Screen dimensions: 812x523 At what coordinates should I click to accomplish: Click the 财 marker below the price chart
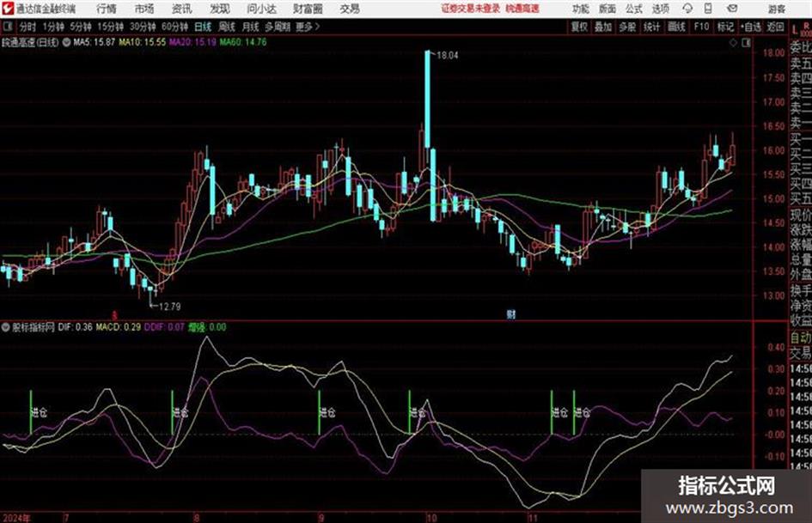(511, 314)
